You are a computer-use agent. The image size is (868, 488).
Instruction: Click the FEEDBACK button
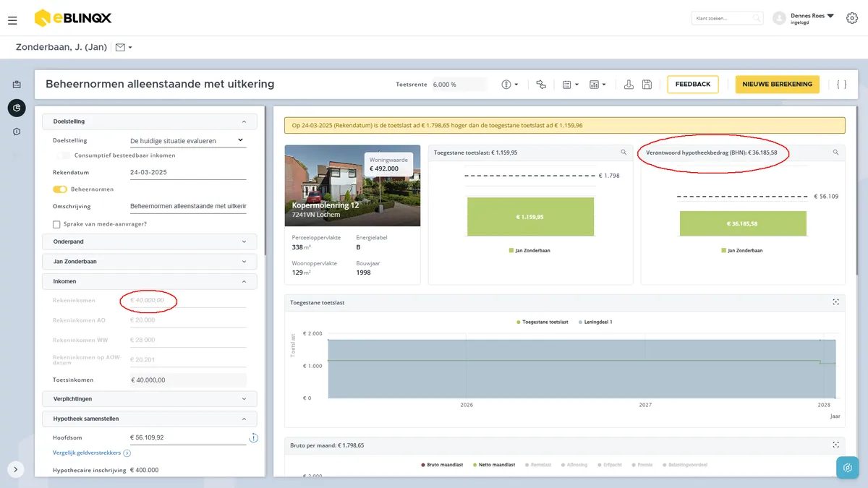click(693, 85)
